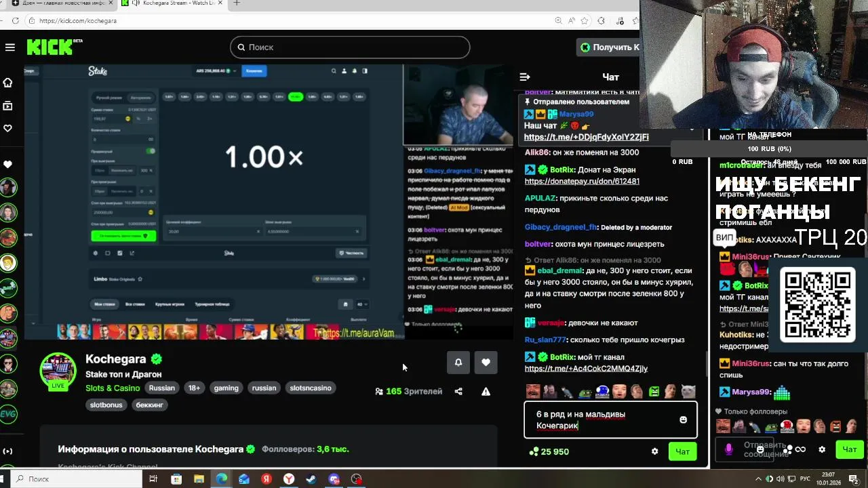Click the green bet button in Stake panel
The height and width of the screenshot is (488, 868).
[123, 236]
